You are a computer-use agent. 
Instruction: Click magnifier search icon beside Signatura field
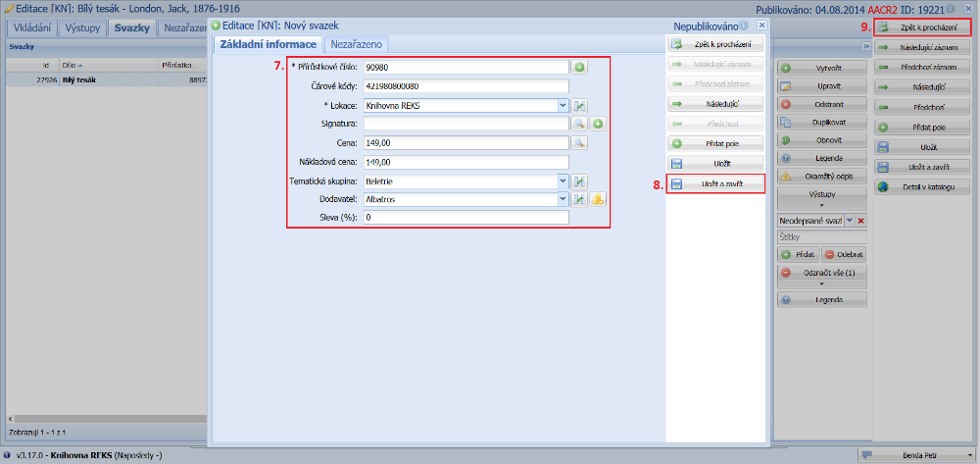pos(579,124)
